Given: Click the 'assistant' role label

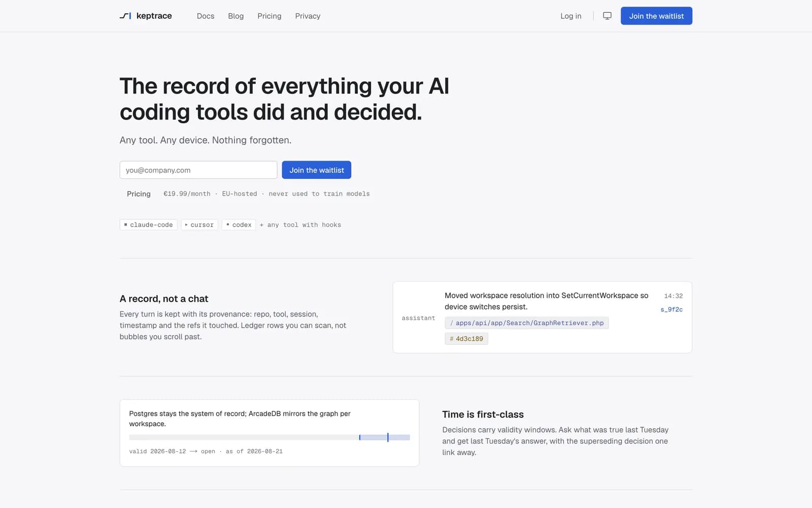Looking at the screenshot, I should point(418,318).
